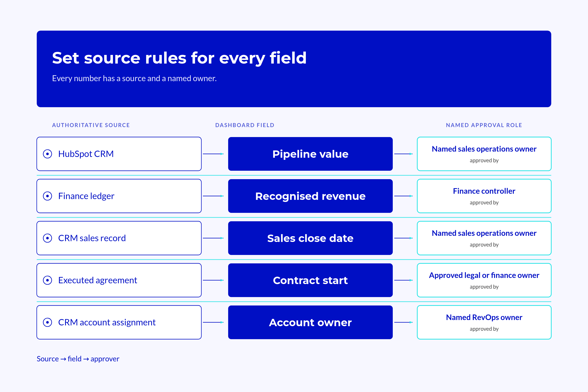
Task: Open the Approved legal or finance owner card
Action: [x=484, y=280]
